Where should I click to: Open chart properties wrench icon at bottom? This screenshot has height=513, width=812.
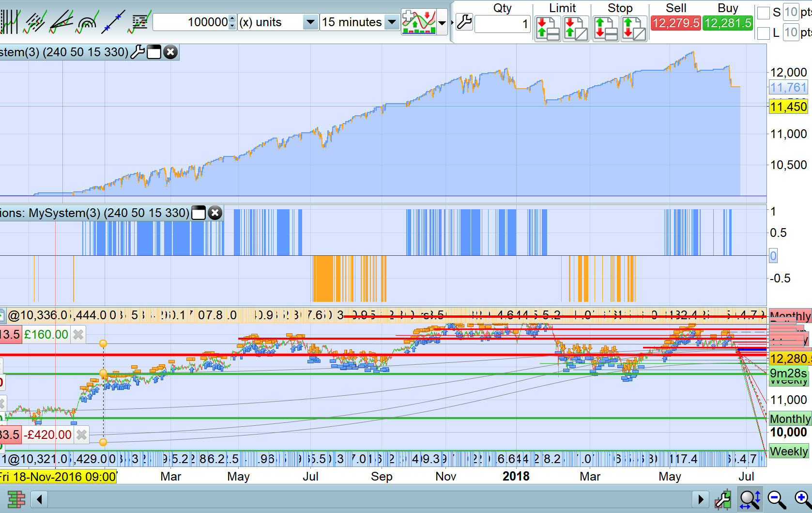coord(723,499)
